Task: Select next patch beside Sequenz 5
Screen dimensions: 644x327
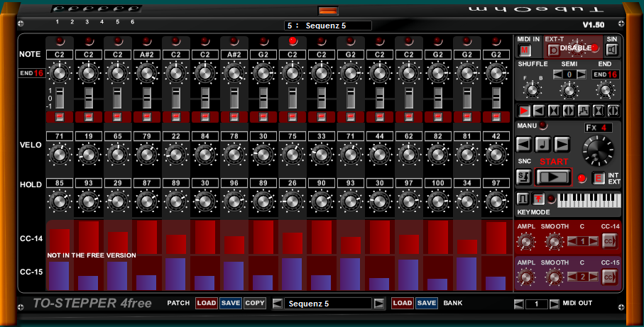Action: pos(378,304)
